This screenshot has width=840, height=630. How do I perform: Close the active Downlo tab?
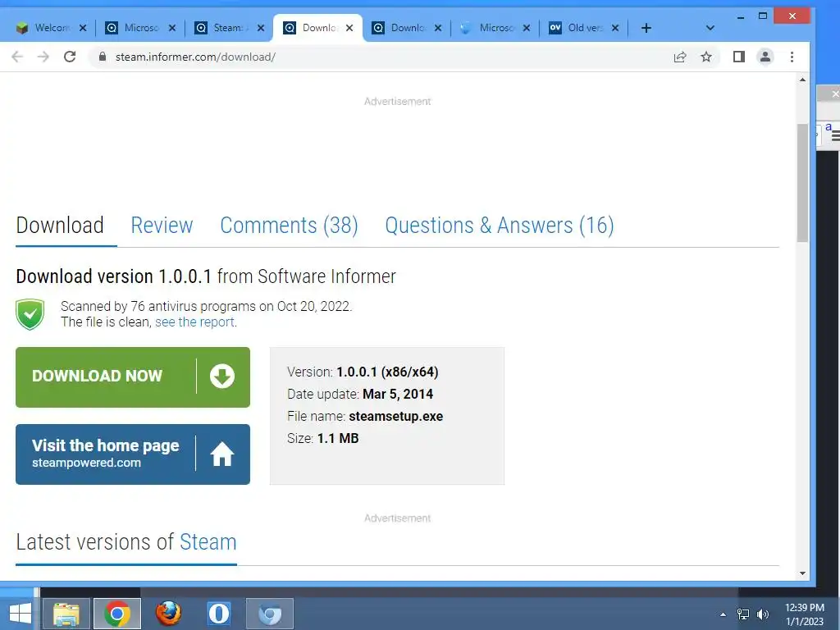pos(349,28)
